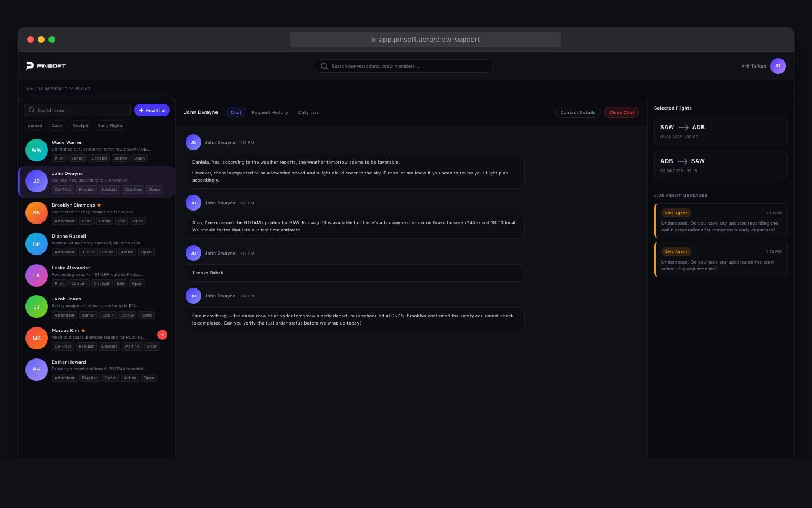Click Leslie Alexander's LA avatar

coord(37,275)
